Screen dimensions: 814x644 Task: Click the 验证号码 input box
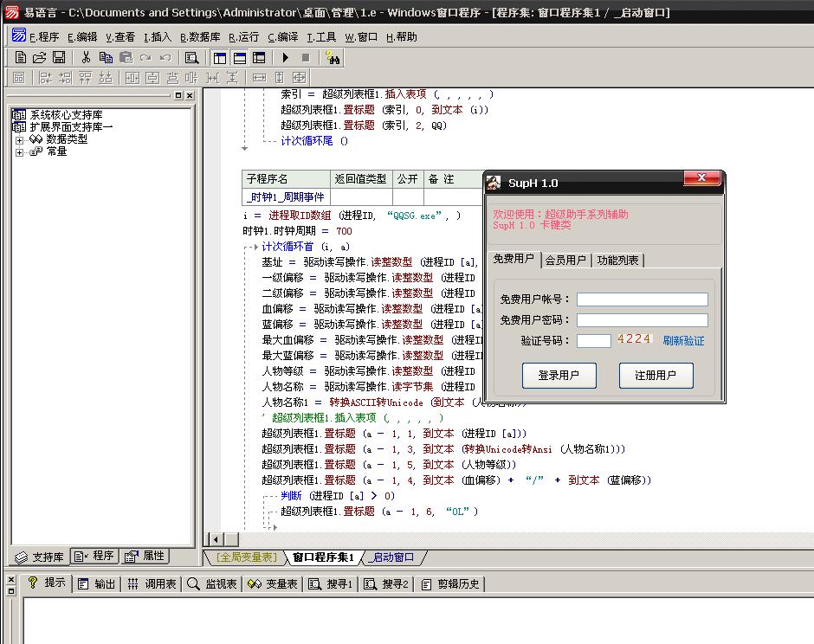tap(594, 341)
